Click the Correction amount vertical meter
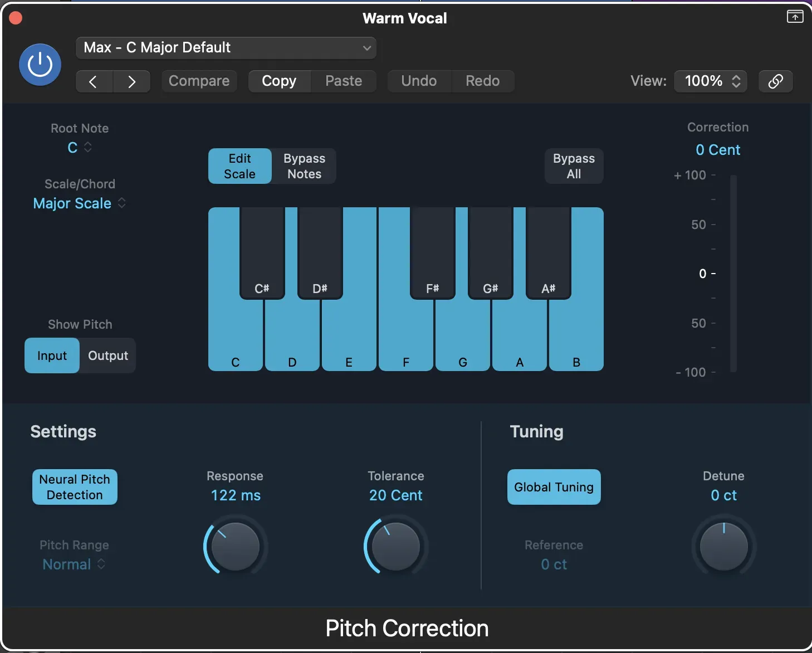Screen dimensions: 812x653 click(733, 274)
